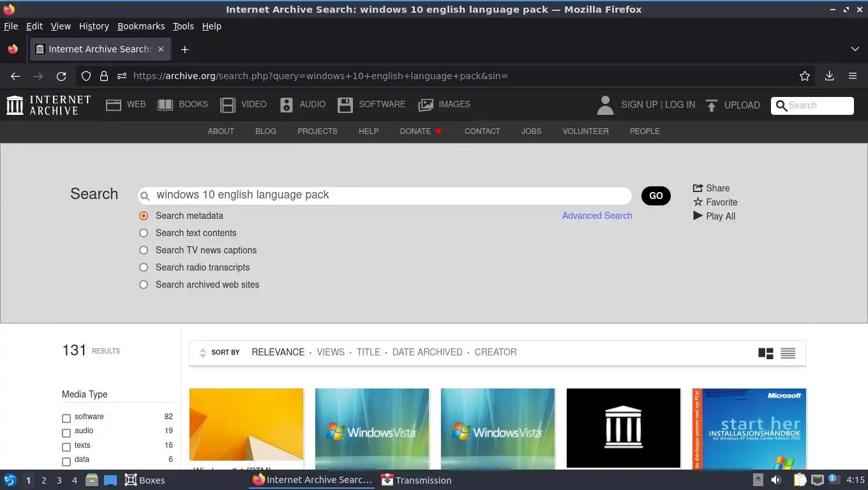
Task: Go back with browser back arrow
Action: pos(15,76)
